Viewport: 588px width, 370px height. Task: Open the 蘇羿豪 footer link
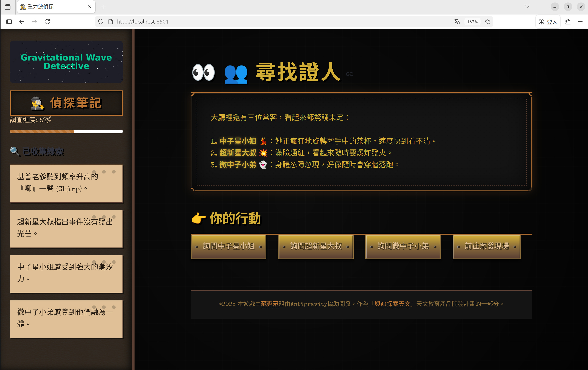pyautogui.click(x=269, y=304)
